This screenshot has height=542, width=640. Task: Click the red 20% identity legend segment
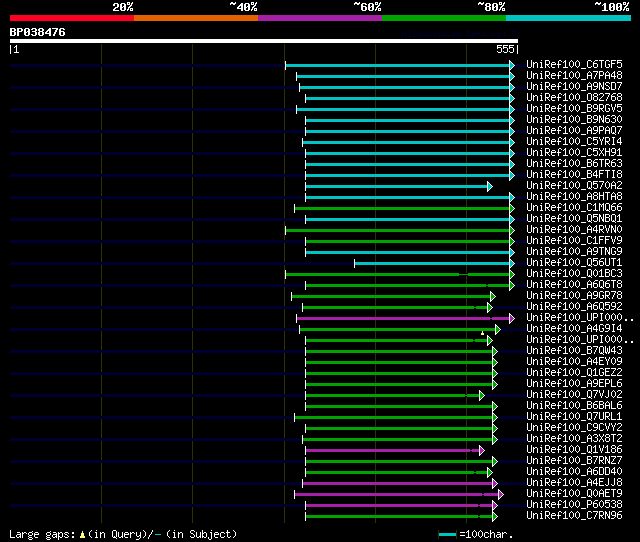click(72, 18)
